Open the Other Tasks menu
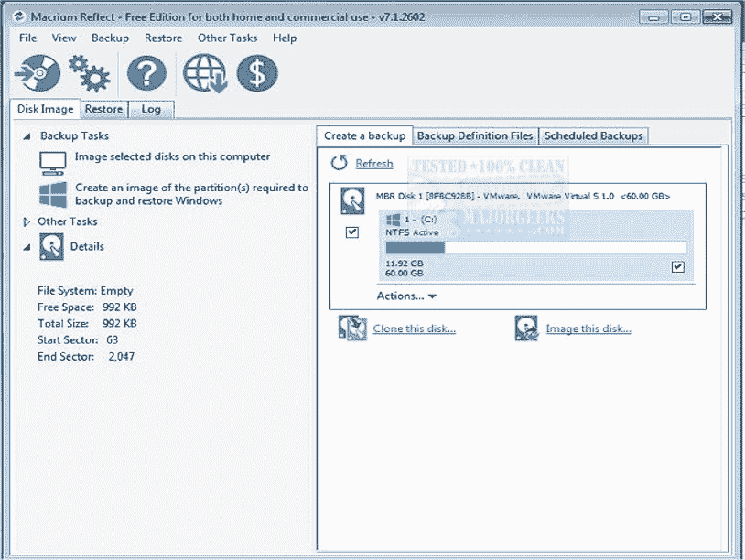This screenshot has height=560, width=745. tap(227, 38)
